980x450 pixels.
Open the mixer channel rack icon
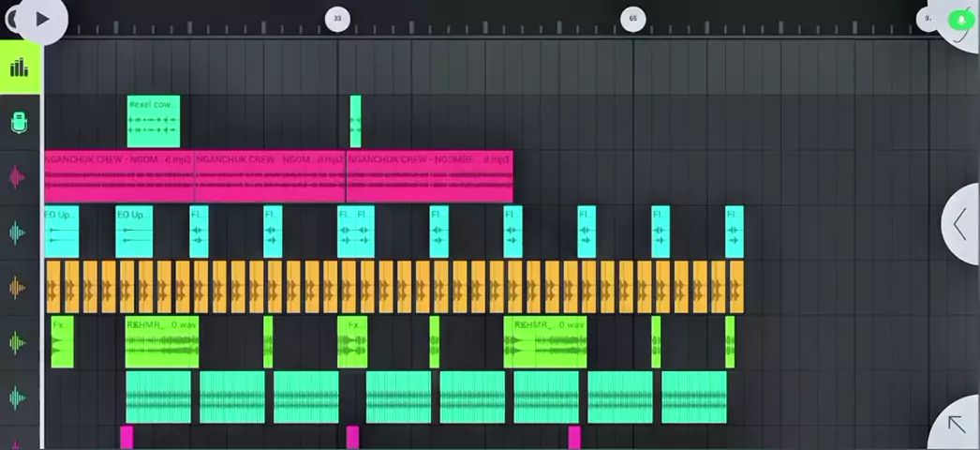(x=19, y=67)
